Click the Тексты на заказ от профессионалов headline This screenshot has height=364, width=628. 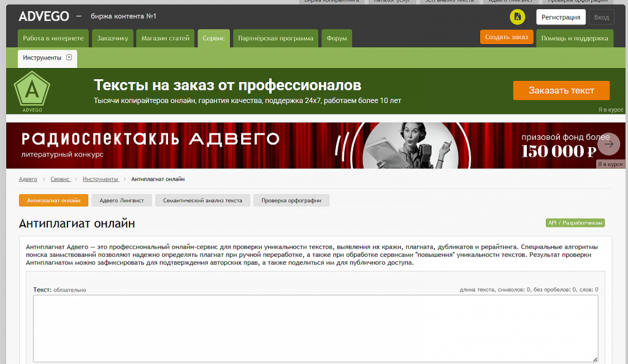228,85
